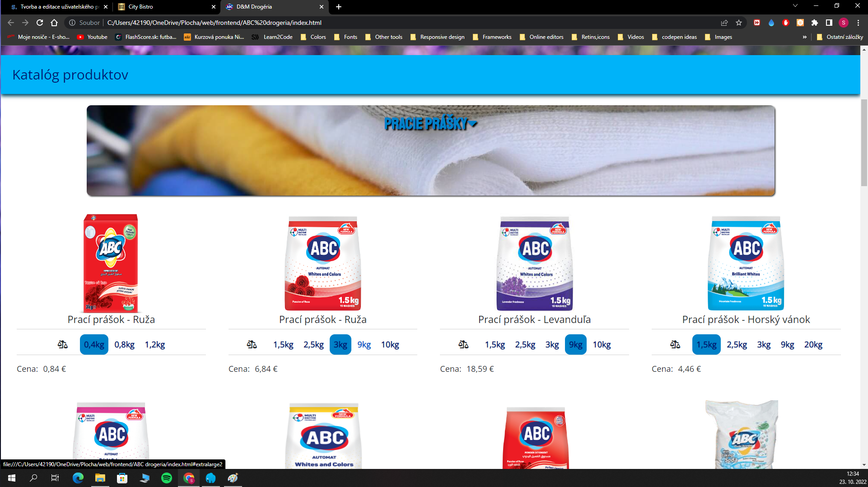The image size is (868, 487).
Task: Open the Videos bookmark folder
Action: [x=630, y=37]
